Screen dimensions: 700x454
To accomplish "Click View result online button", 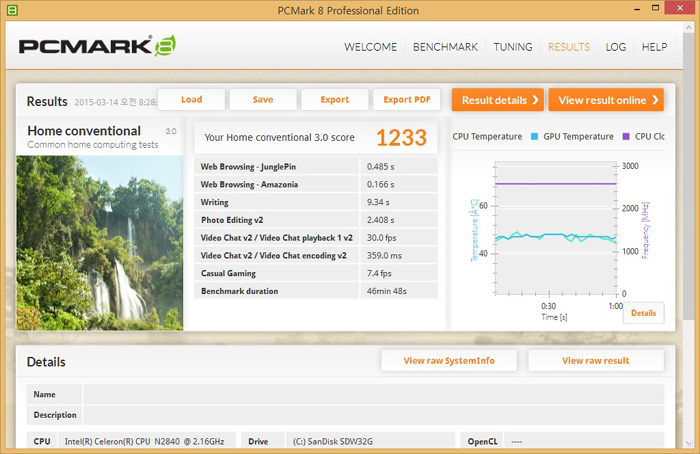I will click(606, 100).
